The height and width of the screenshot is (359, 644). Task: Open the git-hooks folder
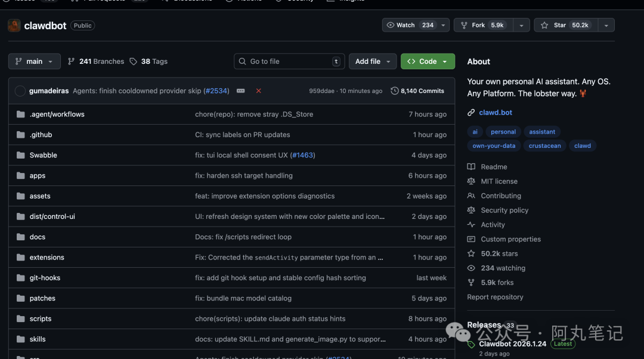coord(45,278)
